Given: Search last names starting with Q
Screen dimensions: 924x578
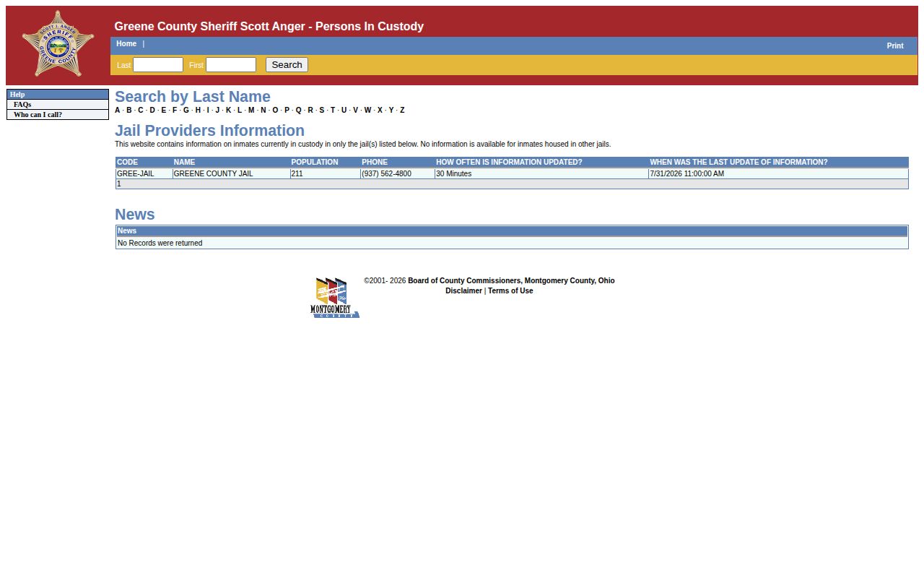Looking at the screenshot, I should [x=299, y=111].
